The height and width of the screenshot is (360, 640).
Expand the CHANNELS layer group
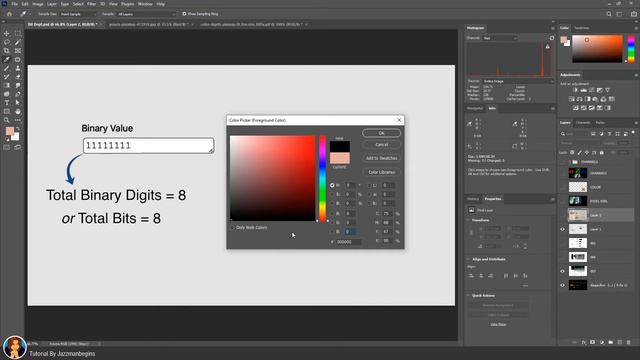click(x=570, y=162)
